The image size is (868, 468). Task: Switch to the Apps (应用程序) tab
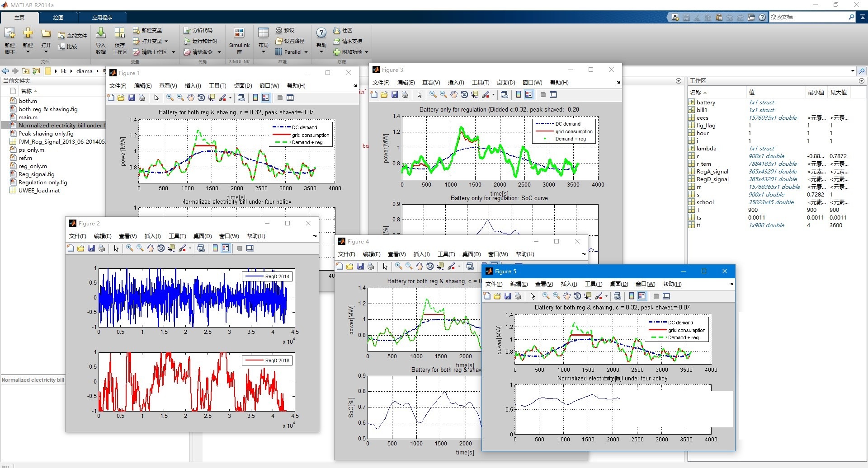coord(102,18)
